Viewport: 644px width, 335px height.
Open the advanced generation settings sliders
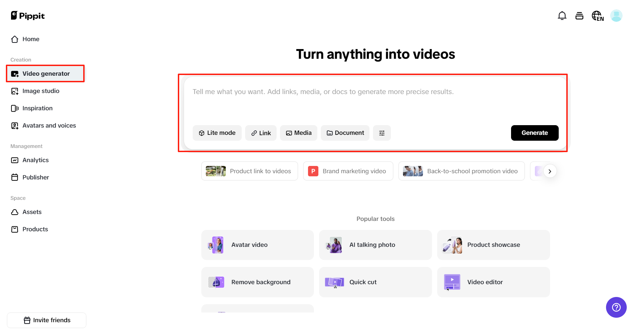click(382, 133)
